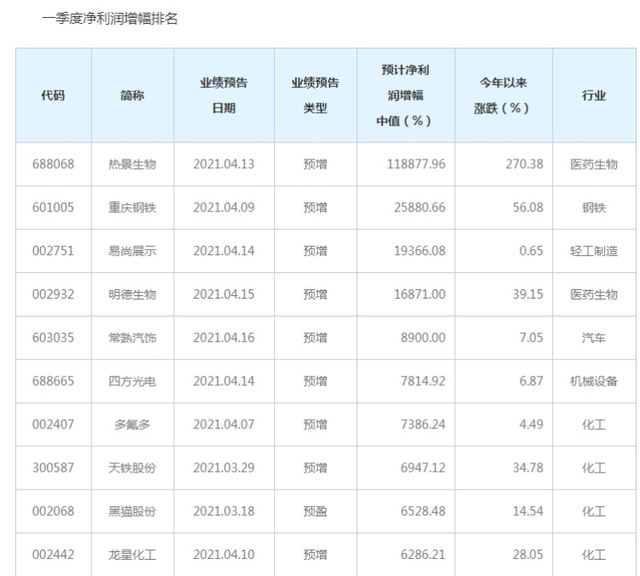Click the date 2021.04.16
This screenshot has height=576, width=640.
(x=224, y=338)
